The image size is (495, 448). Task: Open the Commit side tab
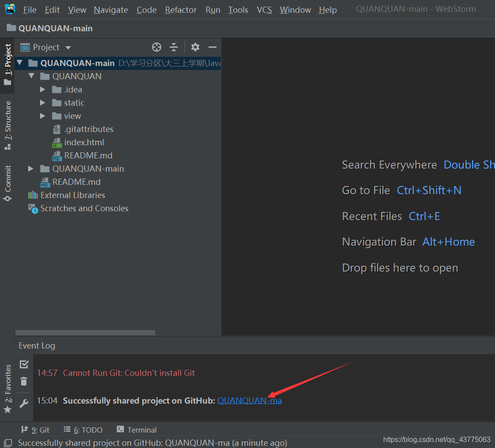(x=7, y=183)
